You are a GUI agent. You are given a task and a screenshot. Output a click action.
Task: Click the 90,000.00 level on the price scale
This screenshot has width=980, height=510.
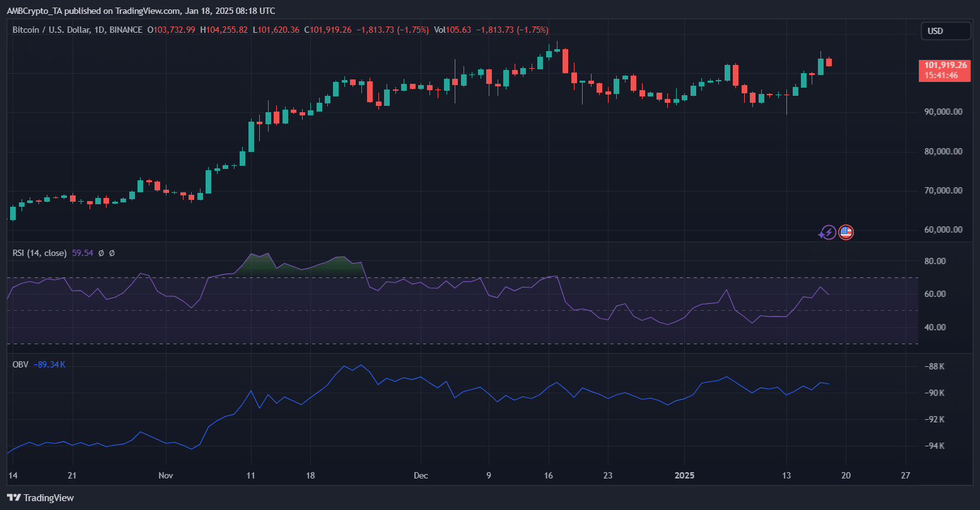coord(943,111)
